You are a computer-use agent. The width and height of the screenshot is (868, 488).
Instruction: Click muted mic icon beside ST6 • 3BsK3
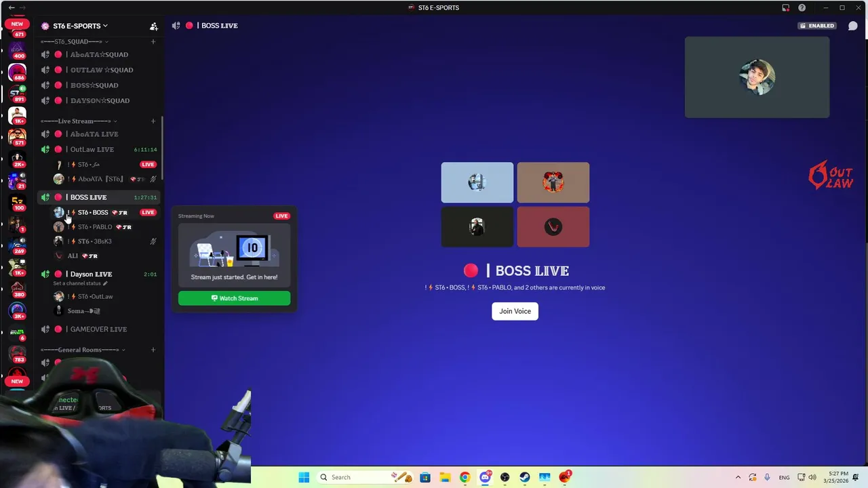tap(153, 241)
